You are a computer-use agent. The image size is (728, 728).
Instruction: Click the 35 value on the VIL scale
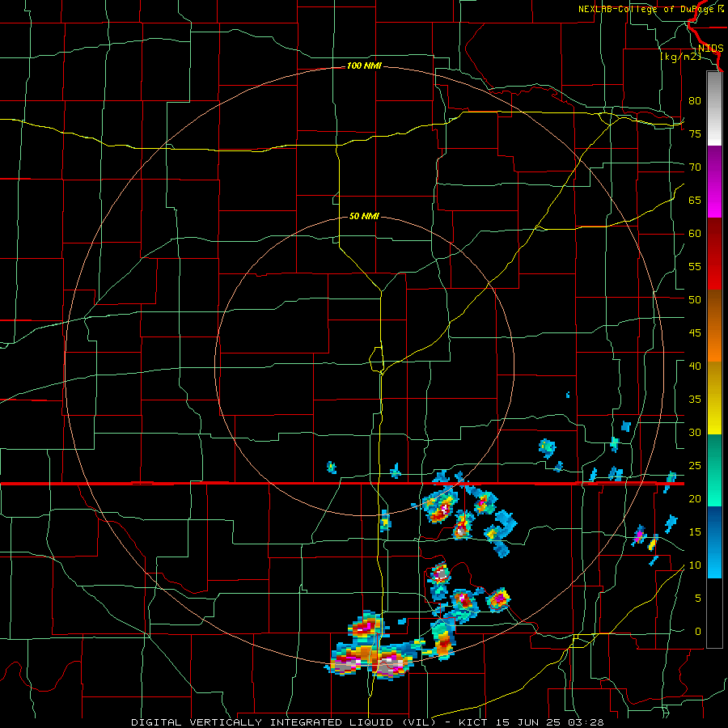point(695,400)
